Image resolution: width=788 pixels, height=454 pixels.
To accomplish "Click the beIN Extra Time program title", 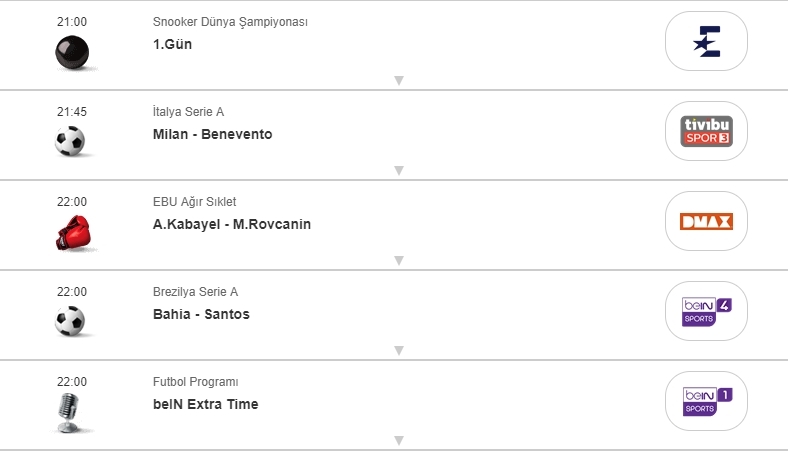I will tap(205, 404).
